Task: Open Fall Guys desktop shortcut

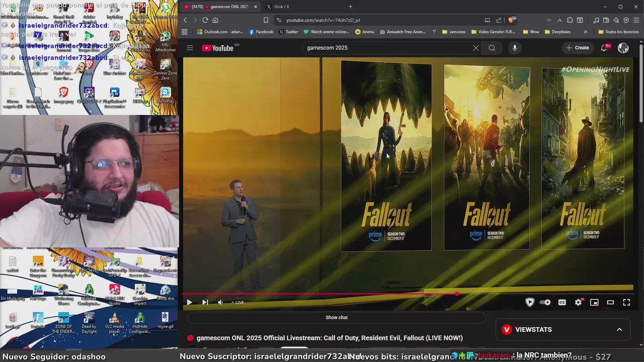Action: coord(38,293)
